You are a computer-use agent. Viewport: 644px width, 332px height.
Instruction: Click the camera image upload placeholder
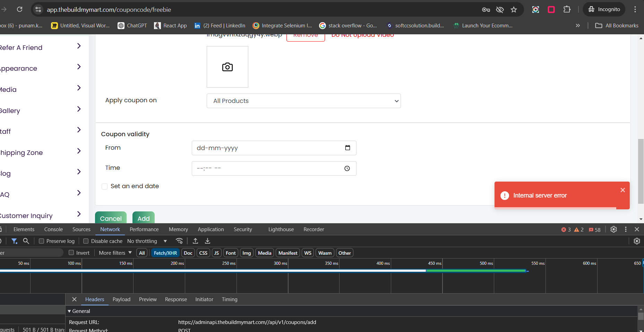[x=227, y=67]
